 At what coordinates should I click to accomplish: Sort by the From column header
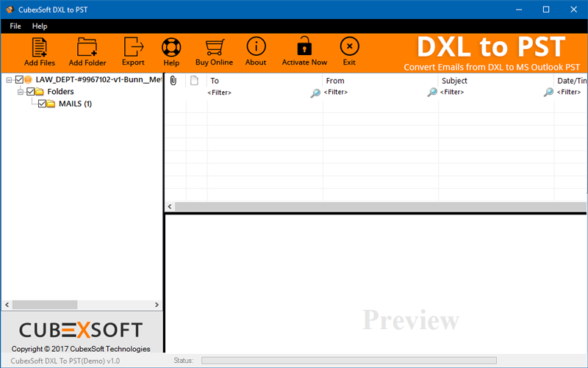[x=380, y=81]
